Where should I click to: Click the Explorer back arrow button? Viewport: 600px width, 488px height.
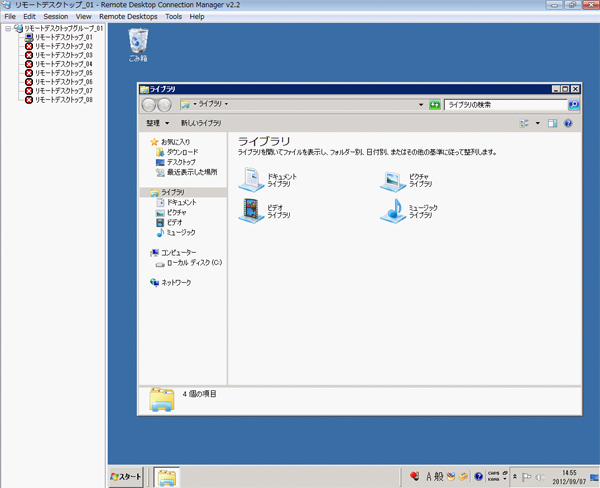click(148, 104)
